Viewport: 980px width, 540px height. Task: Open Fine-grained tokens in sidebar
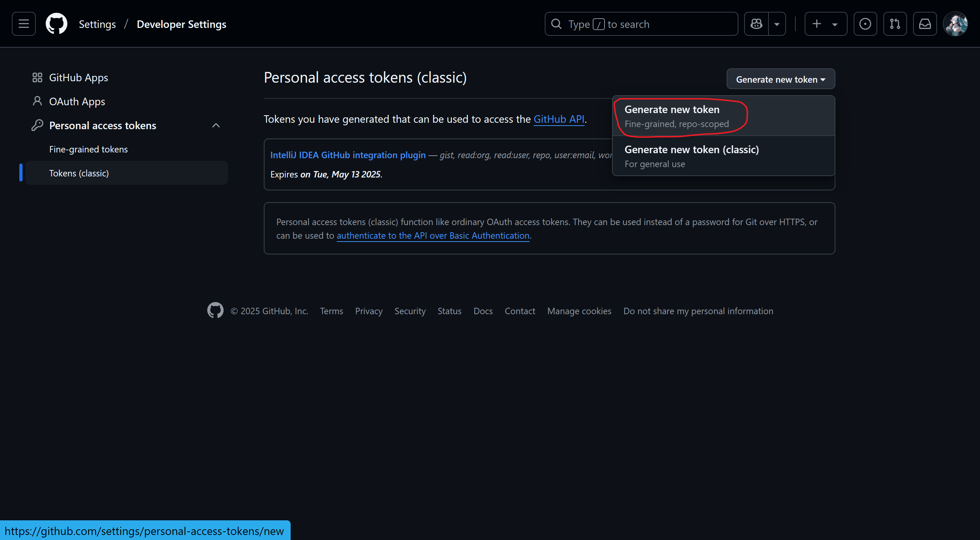click(x=88, y=150)
